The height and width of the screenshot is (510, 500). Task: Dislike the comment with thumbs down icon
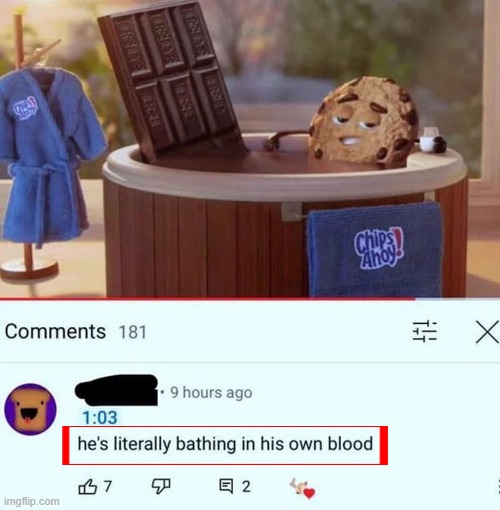coord(161,486)
